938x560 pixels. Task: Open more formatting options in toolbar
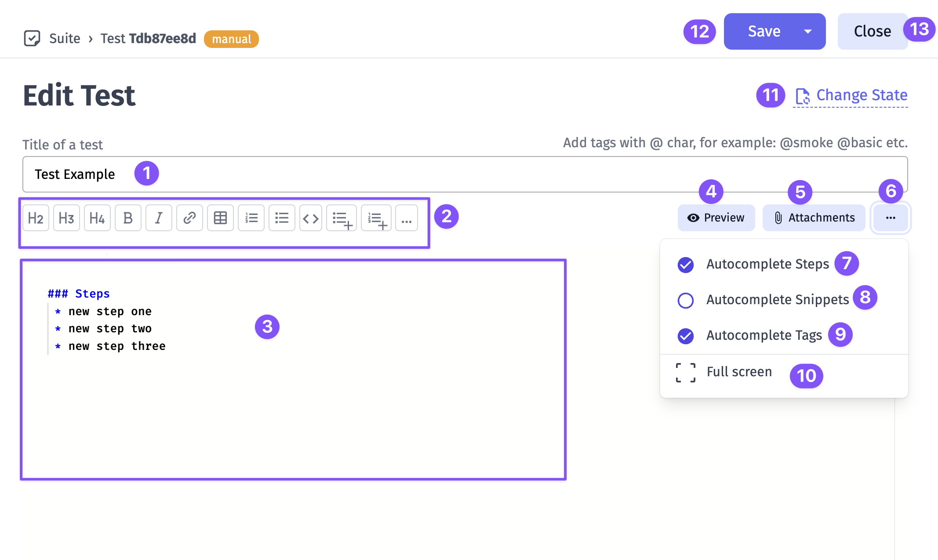tap(407, 218)
